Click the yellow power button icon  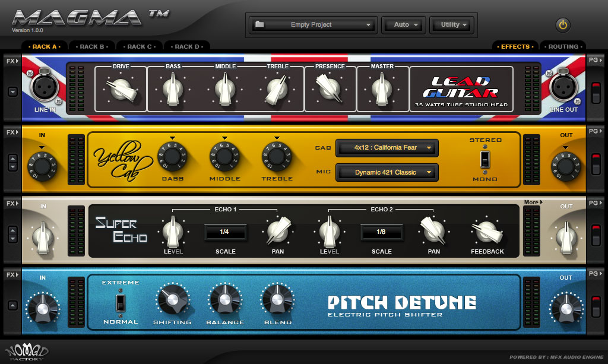tap(562, 25)
